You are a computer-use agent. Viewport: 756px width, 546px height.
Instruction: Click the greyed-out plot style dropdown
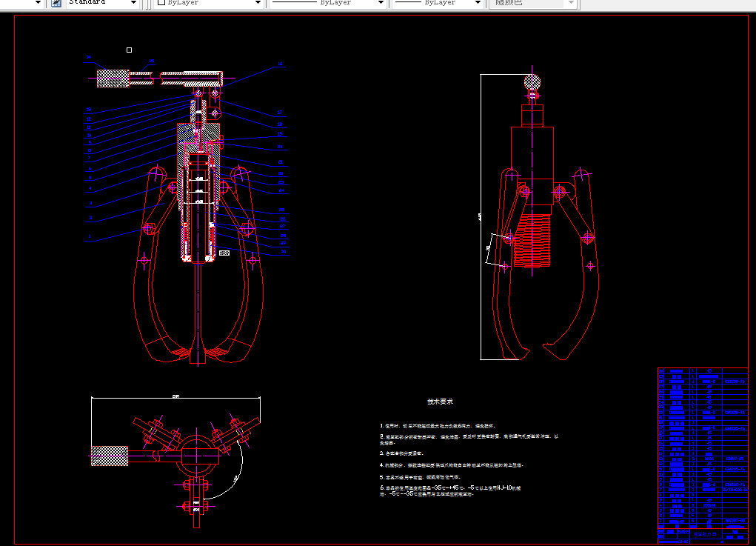tap(533, 3)
